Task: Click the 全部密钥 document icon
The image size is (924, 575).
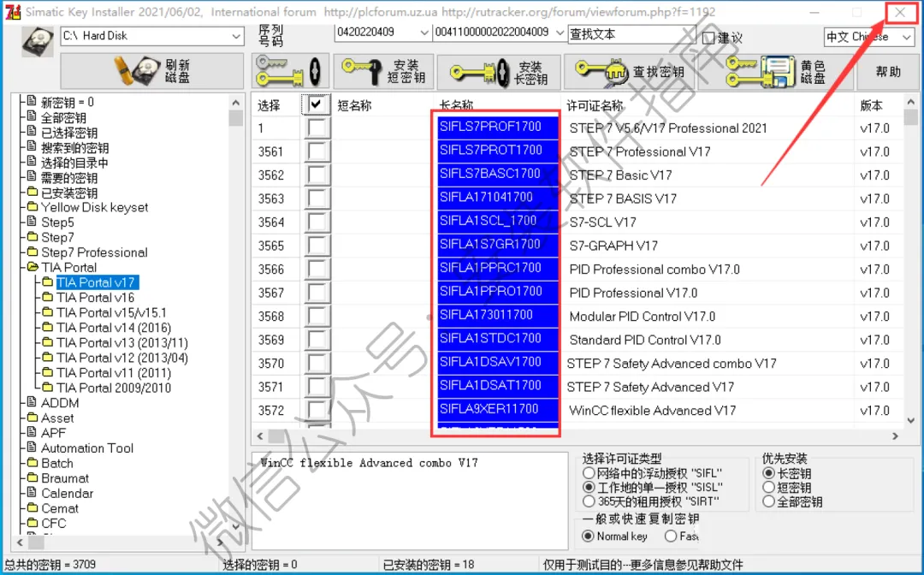Action: (x=33, y=116)
